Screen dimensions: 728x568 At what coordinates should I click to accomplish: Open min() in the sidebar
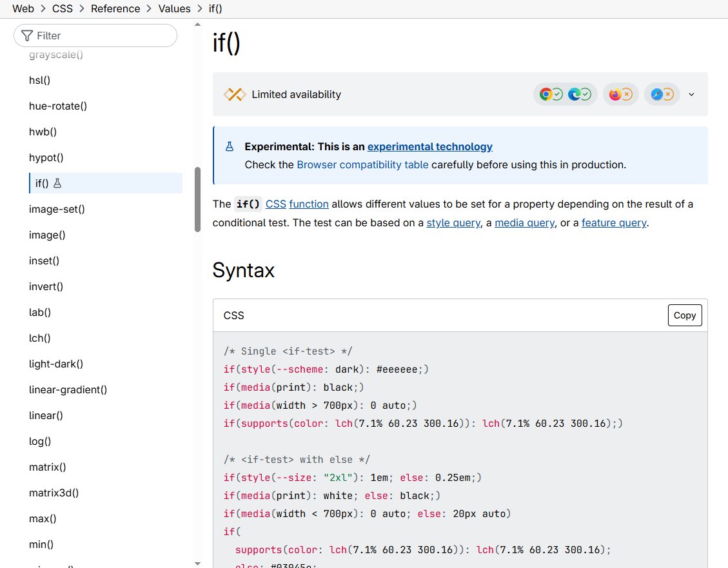[x=41, y=544]
